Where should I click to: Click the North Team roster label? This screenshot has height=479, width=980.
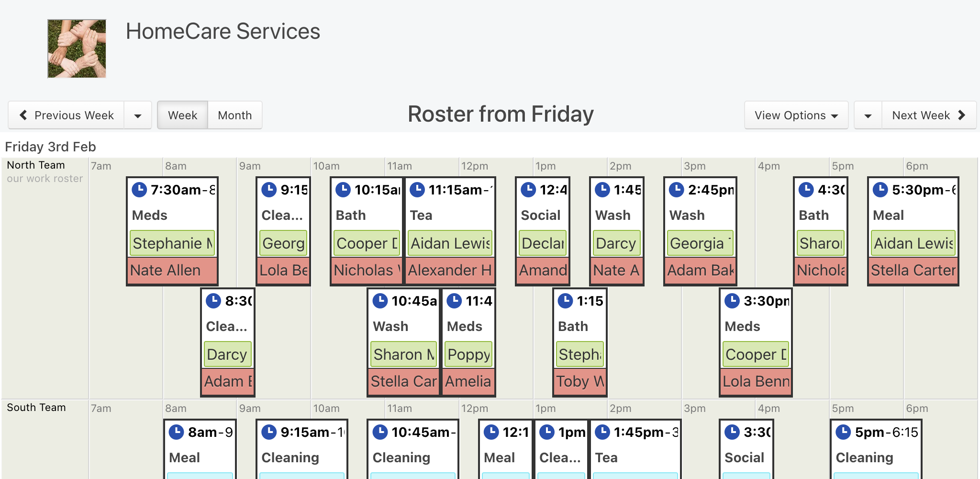pos(36,165)
